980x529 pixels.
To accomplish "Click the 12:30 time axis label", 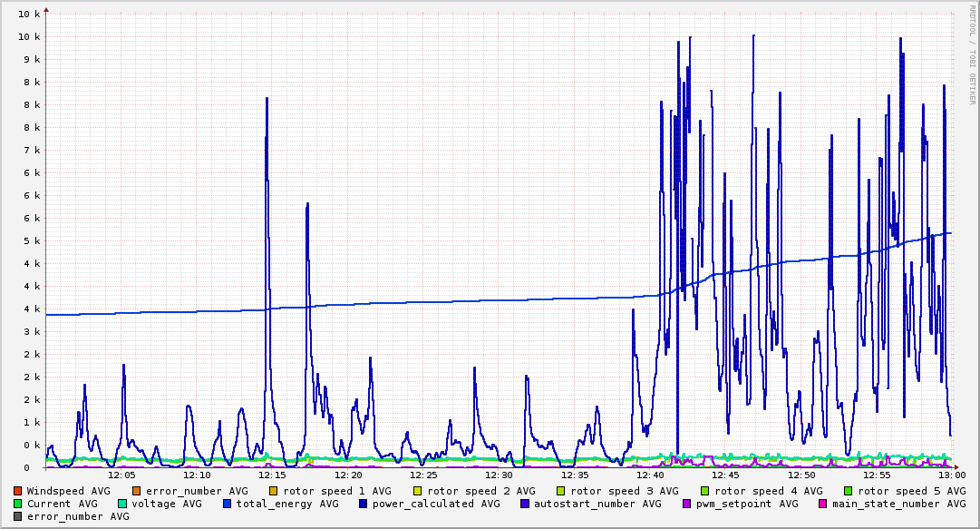I will 499,475.
